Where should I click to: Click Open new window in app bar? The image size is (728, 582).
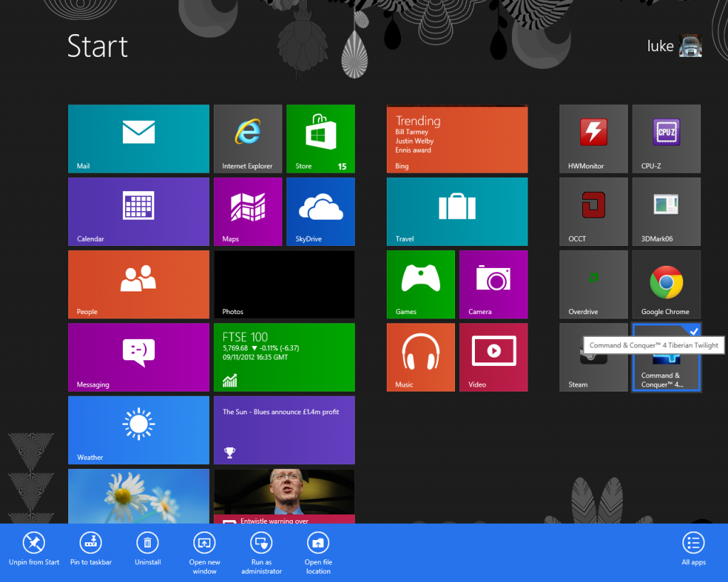[205, 554]
